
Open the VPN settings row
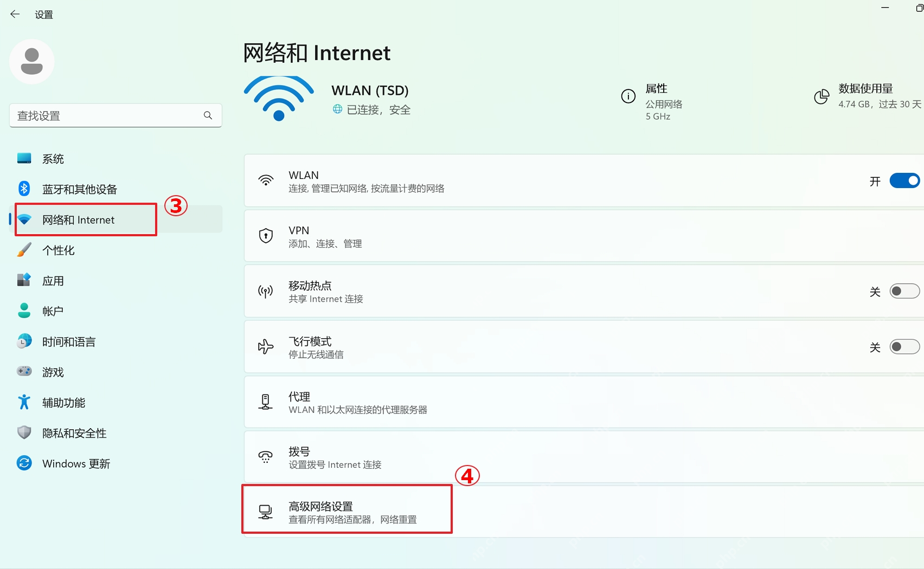[x=584, y=236]
